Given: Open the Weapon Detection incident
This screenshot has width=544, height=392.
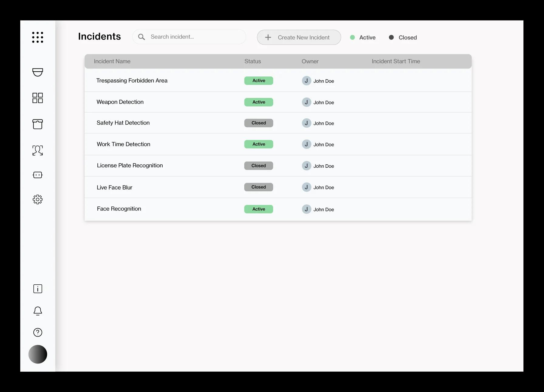Looking at the screenshot, I should 120,102.
